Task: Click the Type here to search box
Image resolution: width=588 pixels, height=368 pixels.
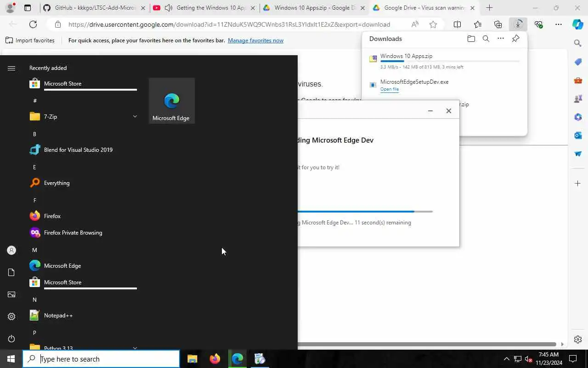Action: [x=101, y=359]
